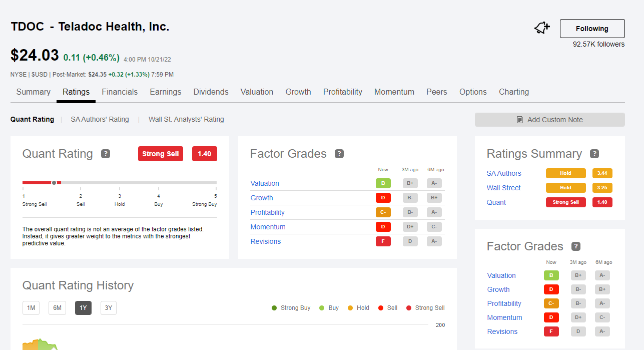644x350 pixels.
Task: Open the Summary tab
Action: (34, 92)
